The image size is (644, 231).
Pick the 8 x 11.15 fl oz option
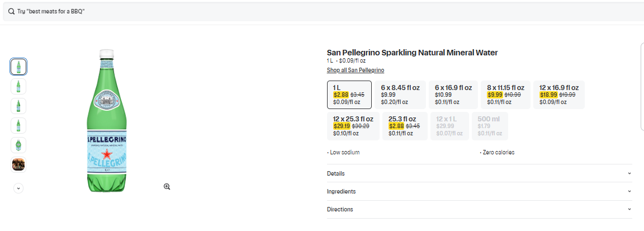505,95
